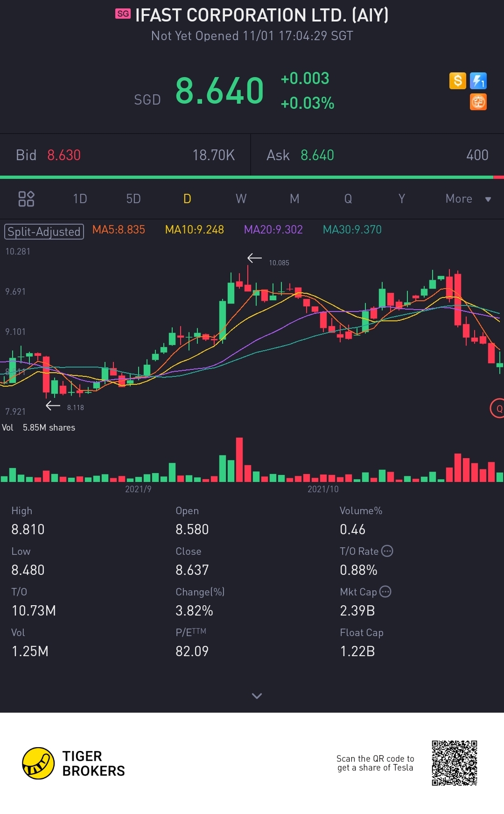Tap the P/E TTM value 82.09
The image size is (504, 814).
192,651
